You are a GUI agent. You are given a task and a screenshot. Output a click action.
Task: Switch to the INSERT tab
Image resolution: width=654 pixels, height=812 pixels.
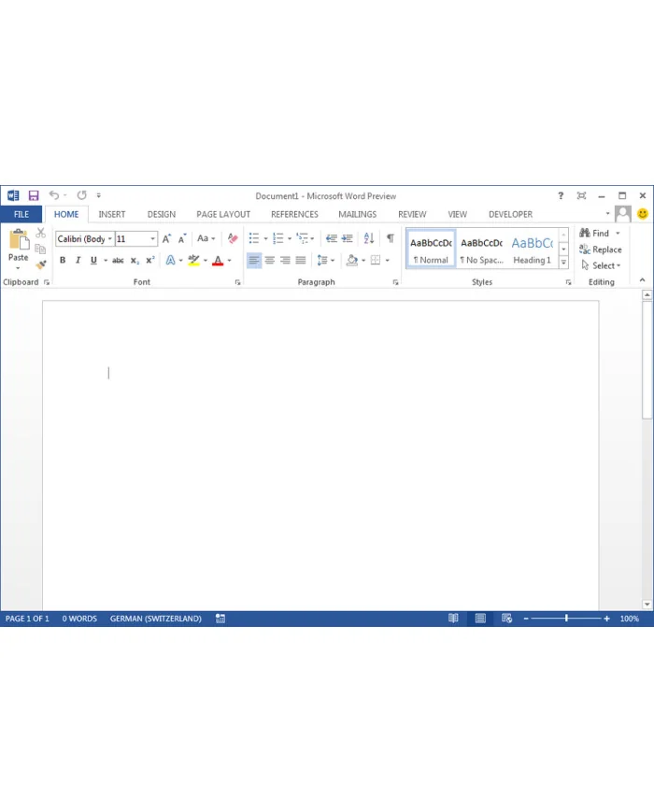point(112,214)
